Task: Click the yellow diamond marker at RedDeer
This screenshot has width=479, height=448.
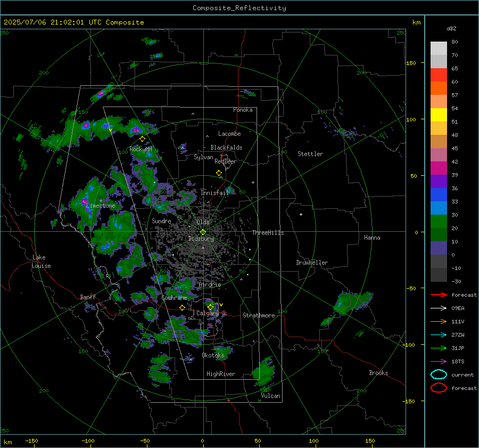Action: (219, 173)
